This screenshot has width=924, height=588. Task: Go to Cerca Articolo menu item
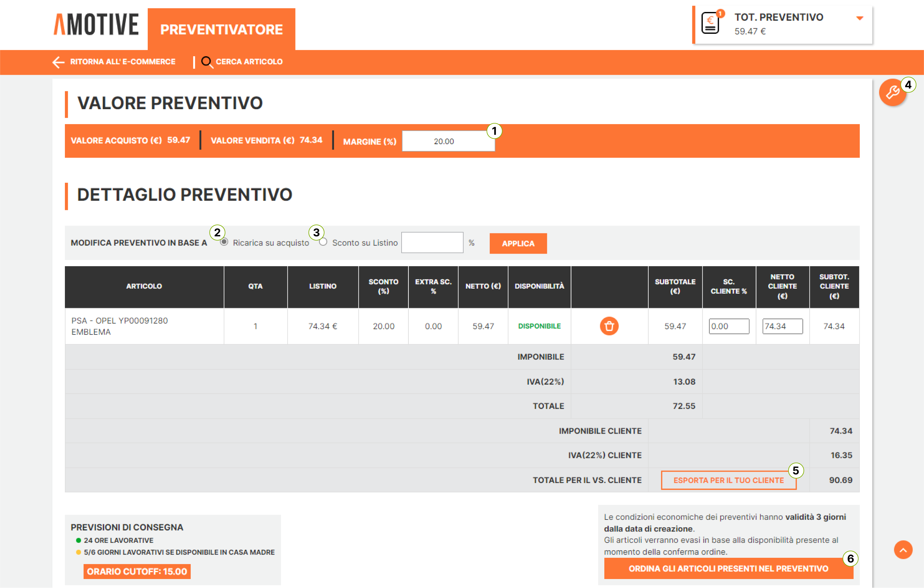pyautogui.click(x=249, y=62)
